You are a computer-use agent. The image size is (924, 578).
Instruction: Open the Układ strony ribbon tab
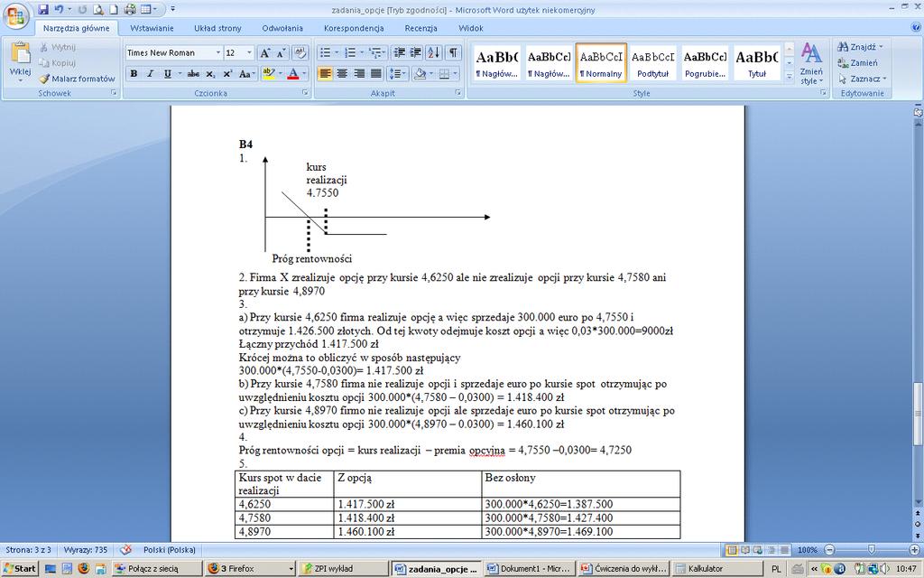217,28
